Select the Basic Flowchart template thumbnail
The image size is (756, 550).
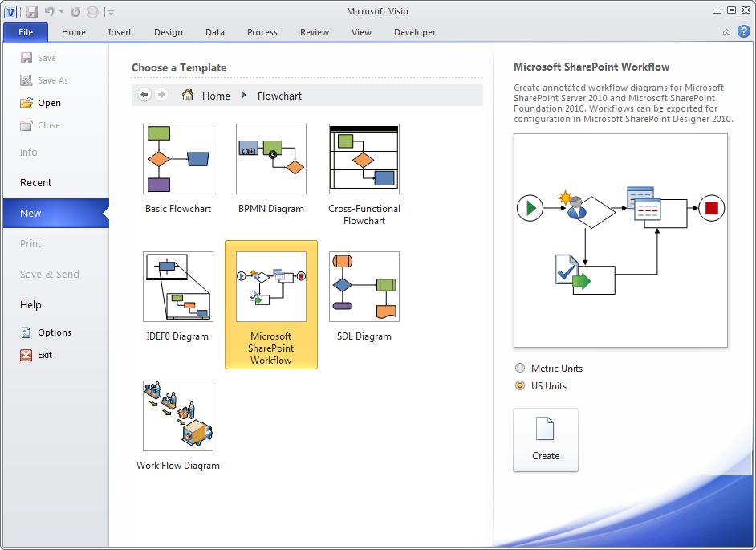pyautogui.click(x=178, y=159)
